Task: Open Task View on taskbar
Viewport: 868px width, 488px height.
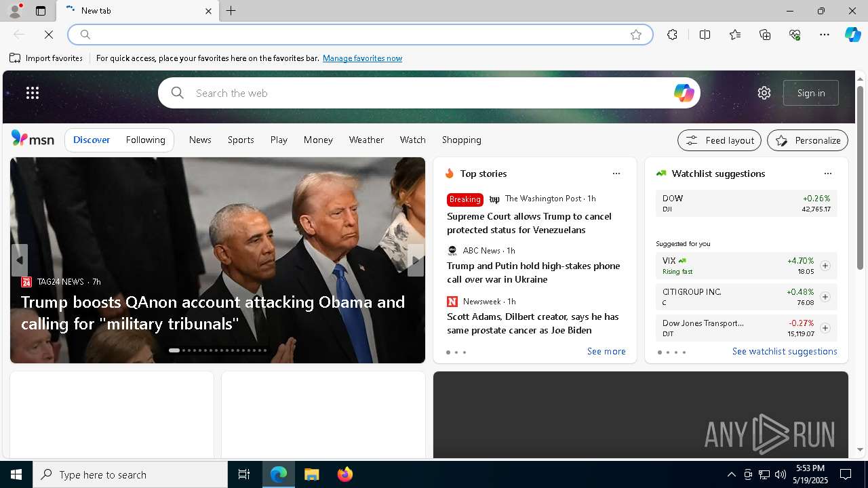Action: [x=244, y=474]
